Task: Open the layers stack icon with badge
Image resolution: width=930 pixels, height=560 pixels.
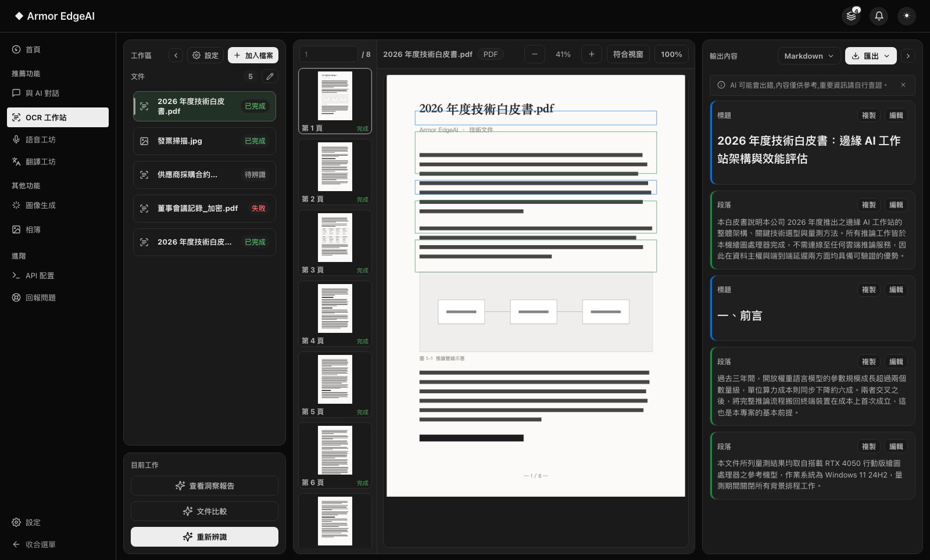Action: [851, 16]
